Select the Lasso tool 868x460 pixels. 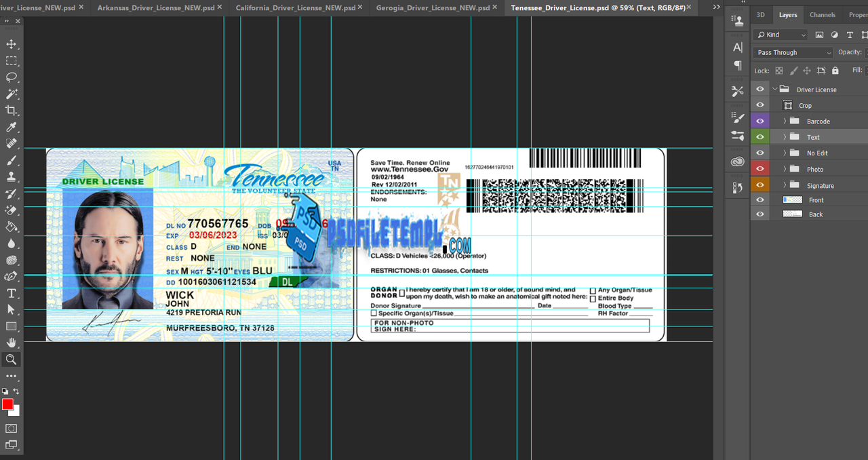click(x=12, y=77)
